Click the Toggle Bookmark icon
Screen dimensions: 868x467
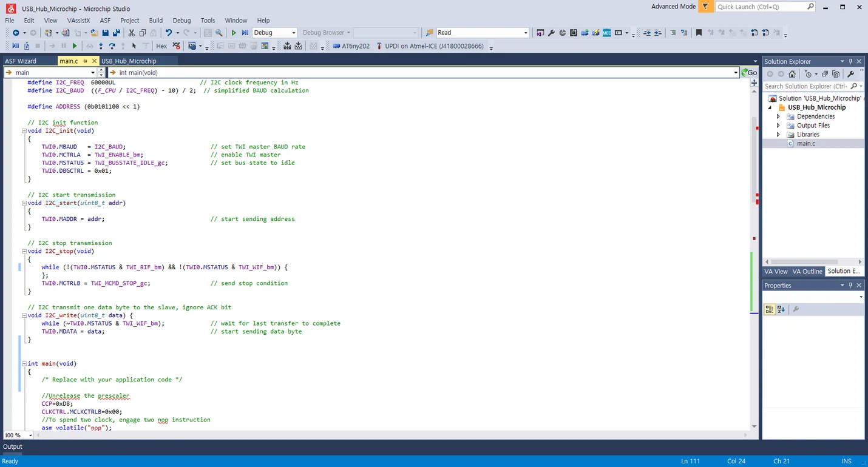(x=699, y=33)
